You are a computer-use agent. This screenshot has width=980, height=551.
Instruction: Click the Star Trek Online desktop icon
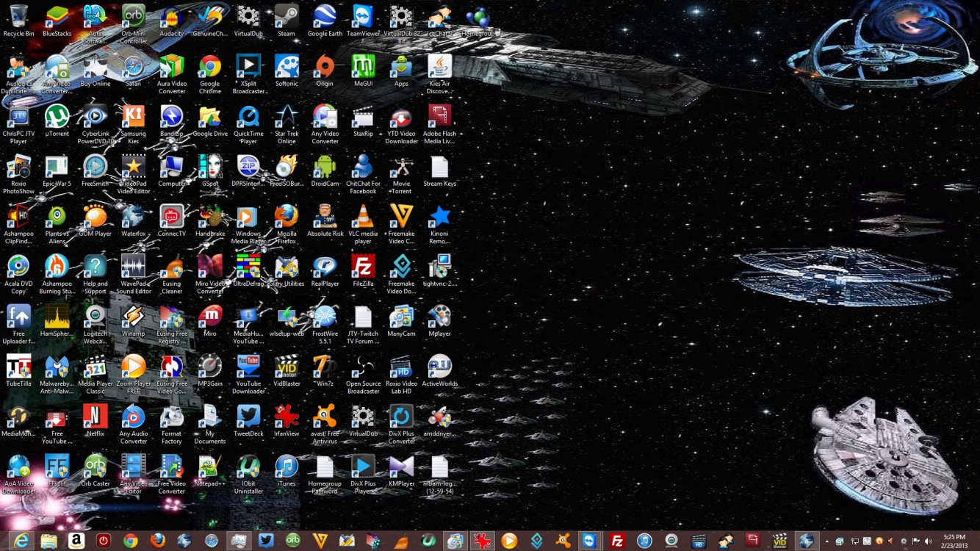click(x=287, y=120)
